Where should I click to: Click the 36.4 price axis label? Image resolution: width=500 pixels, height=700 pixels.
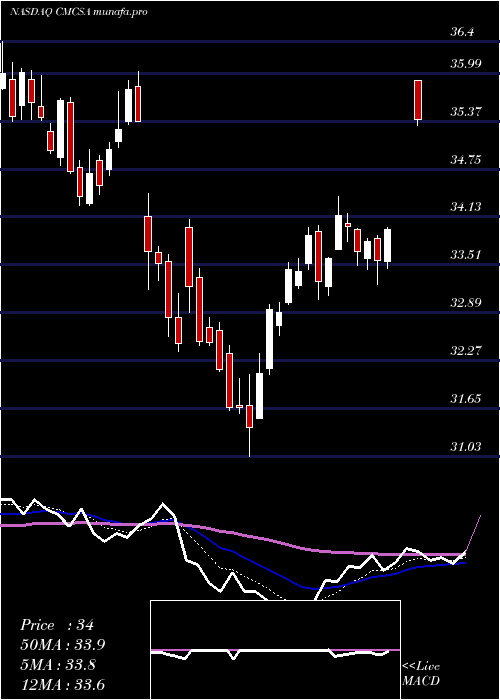(x=462, y=32)
